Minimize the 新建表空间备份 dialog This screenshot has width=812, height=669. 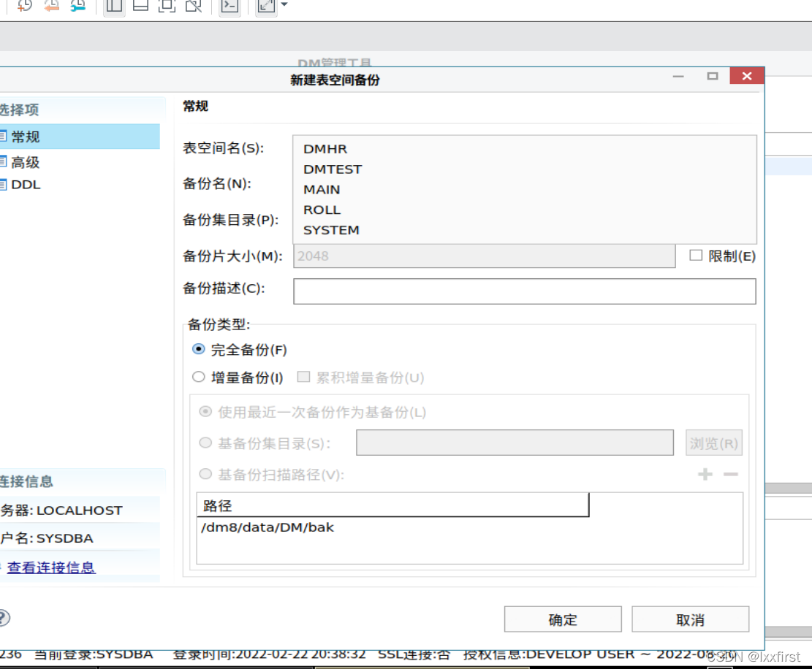point(678,76)
